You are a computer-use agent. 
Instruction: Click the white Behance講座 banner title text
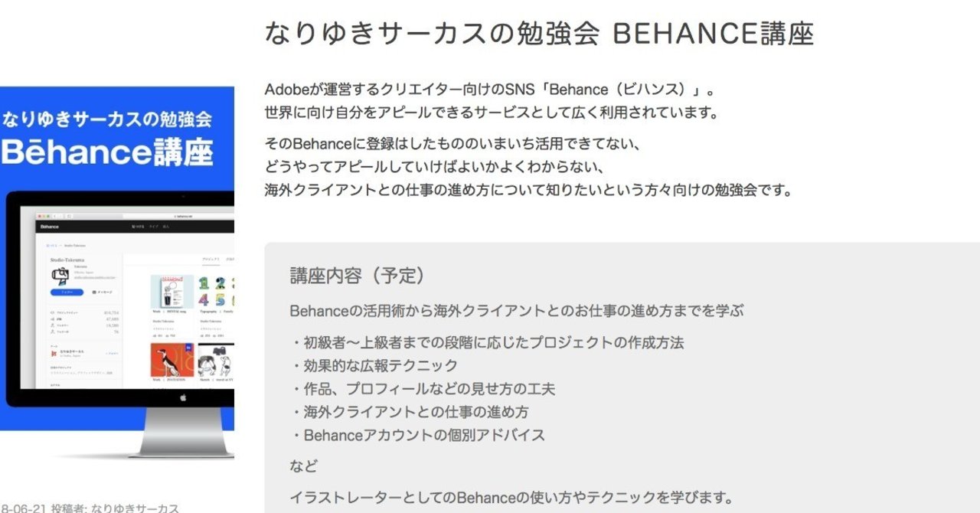click(106, 152)
